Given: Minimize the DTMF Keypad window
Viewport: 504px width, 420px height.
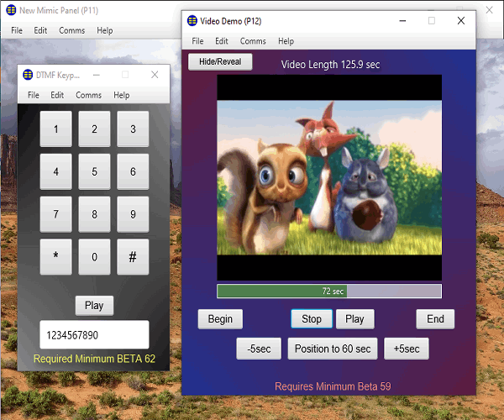Looking at the screenshot, I should [97, 76].
